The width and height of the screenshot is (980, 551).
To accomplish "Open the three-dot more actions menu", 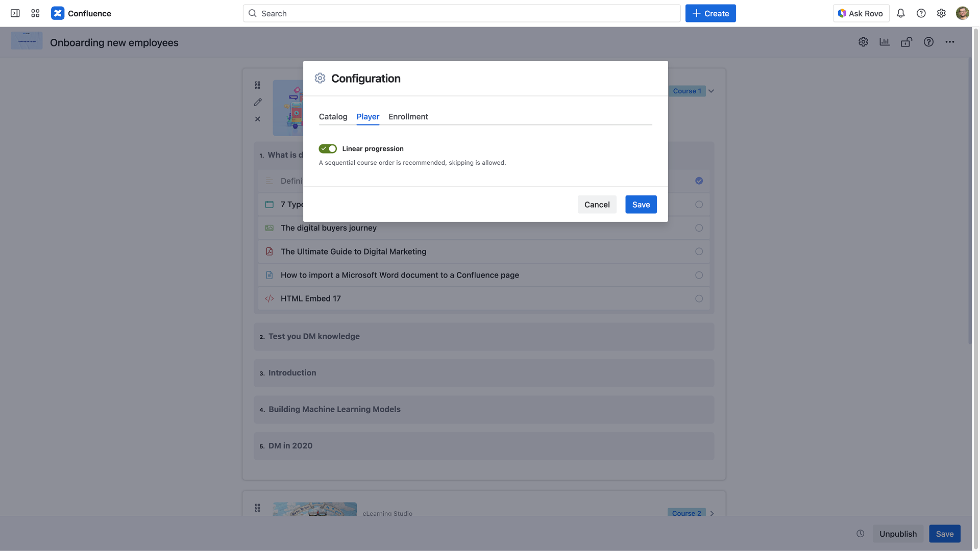I will [949, 42].
